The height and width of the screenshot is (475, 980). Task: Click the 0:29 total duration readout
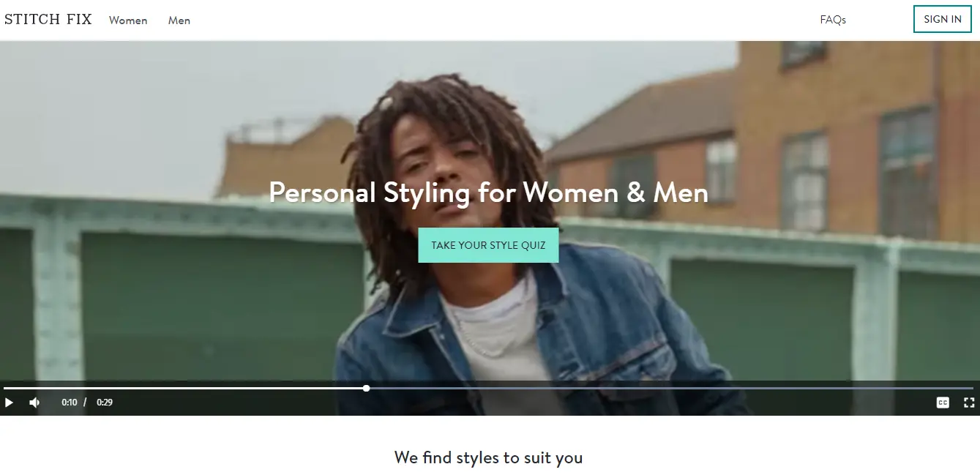coord(105,402)
